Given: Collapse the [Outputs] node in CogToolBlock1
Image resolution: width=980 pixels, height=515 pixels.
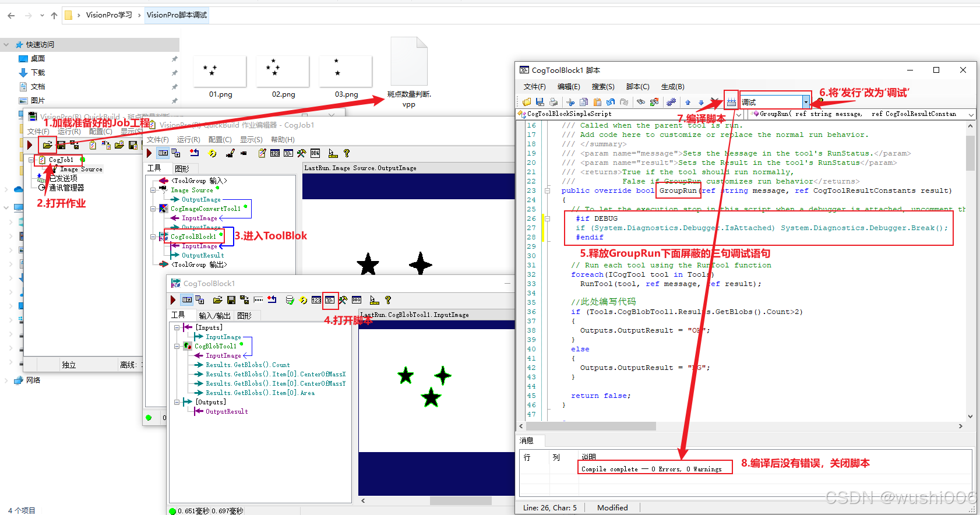Looking at the screenshot, I should coord(177,402).
